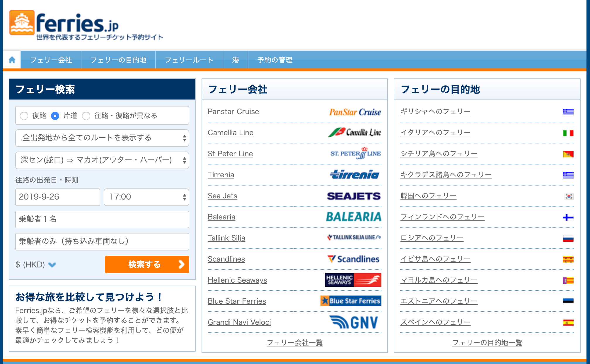Click the Tallink Silja Line logo
The width and height of the screenshot is (590, 364).
point(354,237)
